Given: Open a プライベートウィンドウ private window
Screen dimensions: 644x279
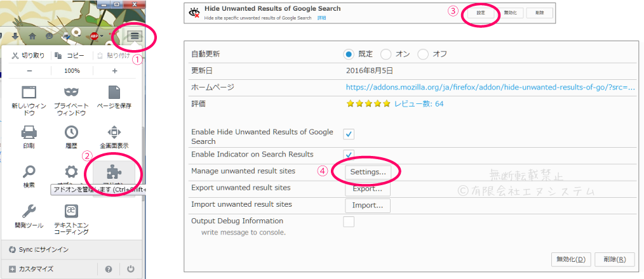Looking at the screenshot, I should click(x=72, y=101).
